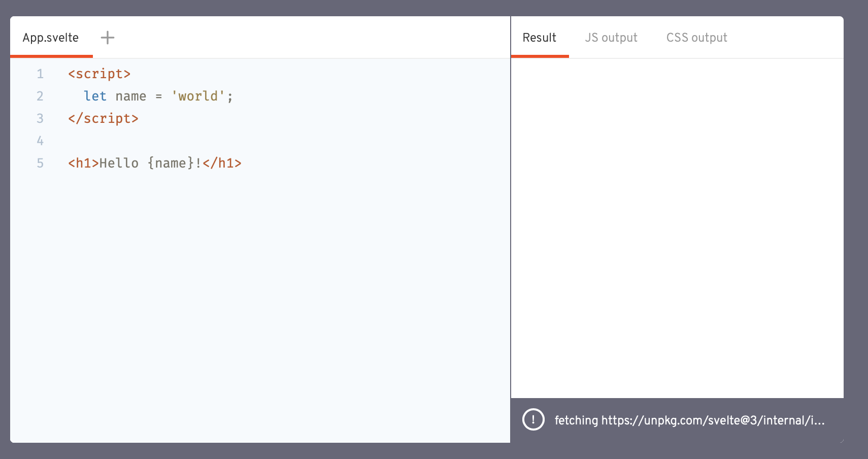Select the App.svelte tab
This screenshot has height=459, width=868.
[50, 37]
